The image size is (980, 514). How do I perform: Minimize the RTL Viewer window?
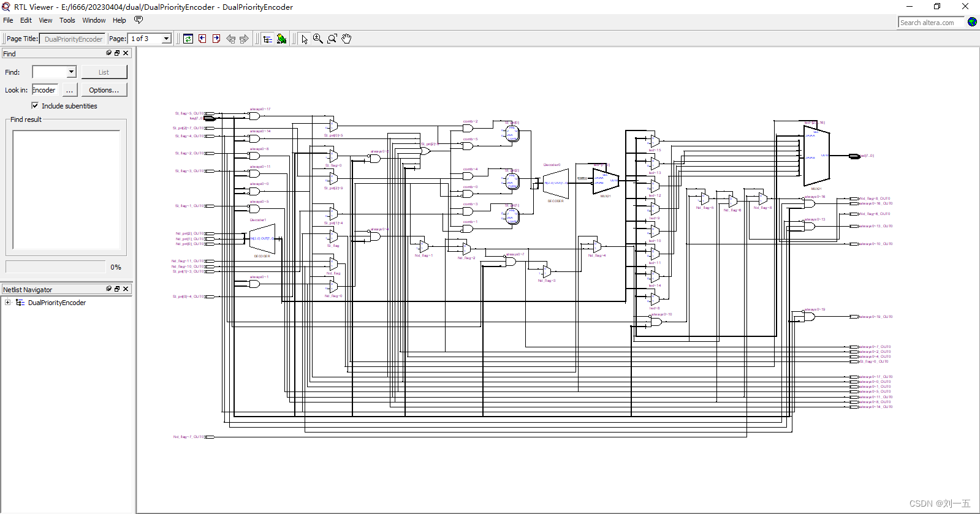909,7
